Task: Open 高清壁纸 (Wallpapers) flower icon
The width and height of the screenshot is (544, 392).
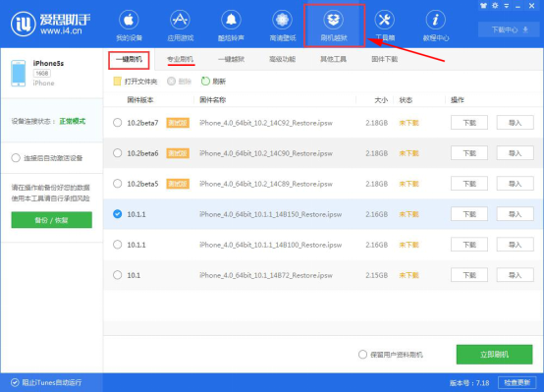Action: tap(282, 20)
